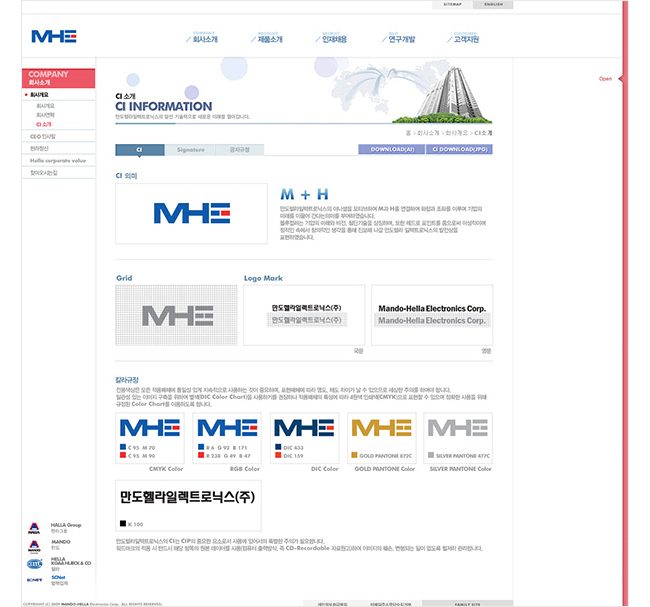The image size is (650, 607).
Task: Select the CI tab
Action: point(140,150)
